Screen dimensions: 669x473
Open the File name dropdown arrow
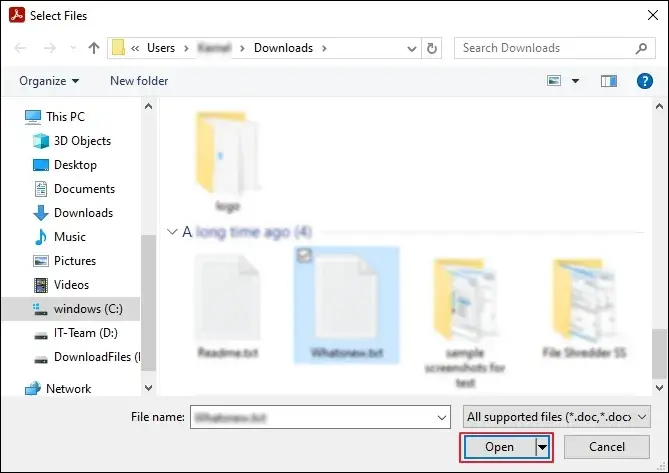[x=442, y=418]
